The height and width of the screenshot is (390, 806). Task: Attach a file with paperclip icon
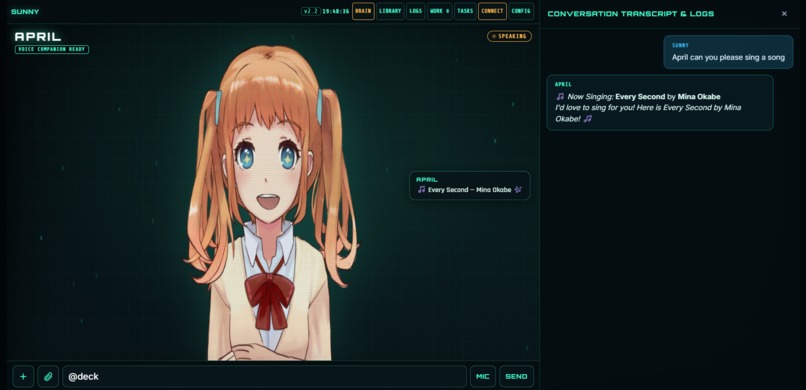(48, 377)
